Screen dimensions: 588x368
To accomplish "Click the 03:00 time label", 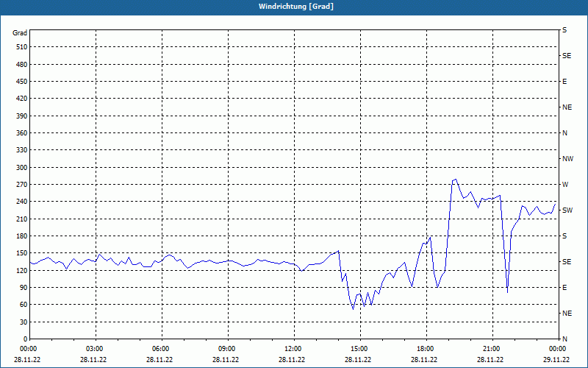I will pyautogui.click(x=96, y=349).
